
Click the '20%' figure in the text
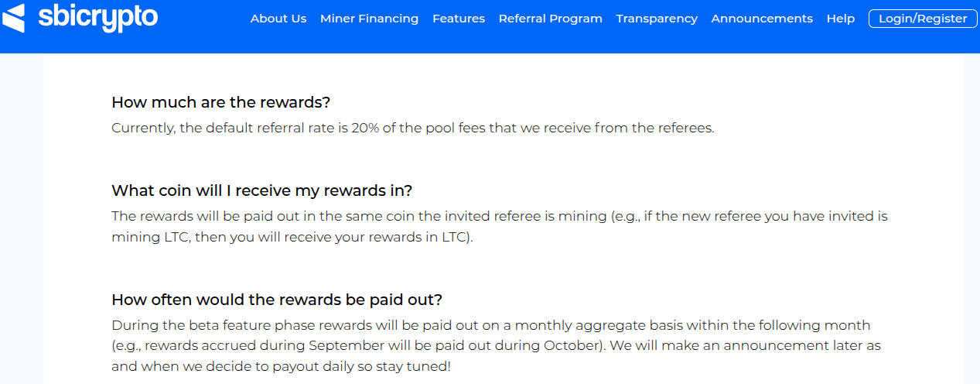pos(364,128)
